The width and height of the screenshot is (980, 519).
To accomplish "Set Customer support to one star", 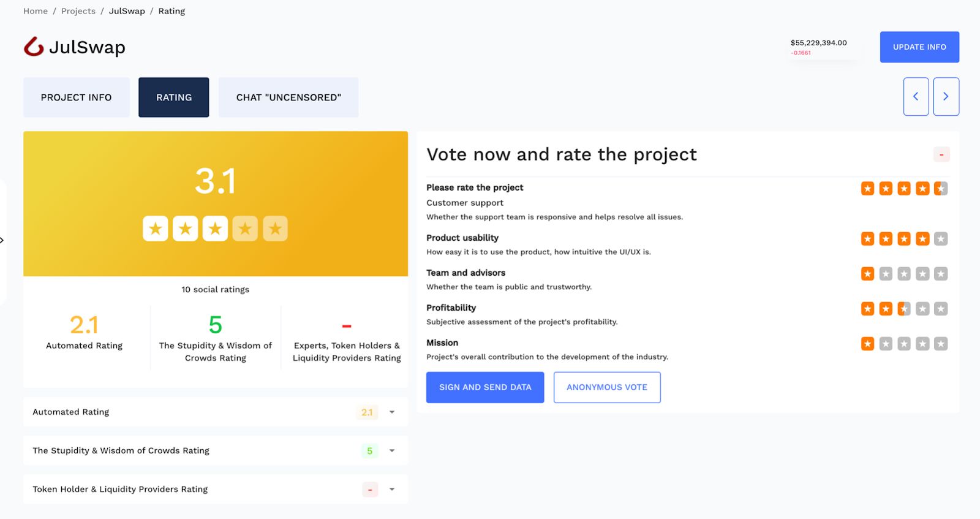I will point(867,189).
